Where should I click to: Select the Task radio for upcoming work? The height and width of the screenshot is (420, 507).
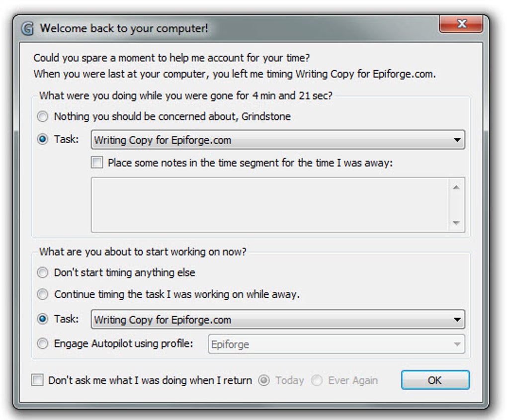[43, 320]
